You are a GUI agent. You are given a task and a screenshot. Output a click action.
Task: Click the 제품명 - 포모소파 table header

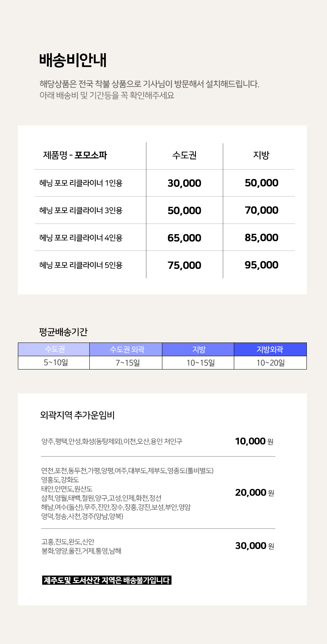(x=75, y=155)
